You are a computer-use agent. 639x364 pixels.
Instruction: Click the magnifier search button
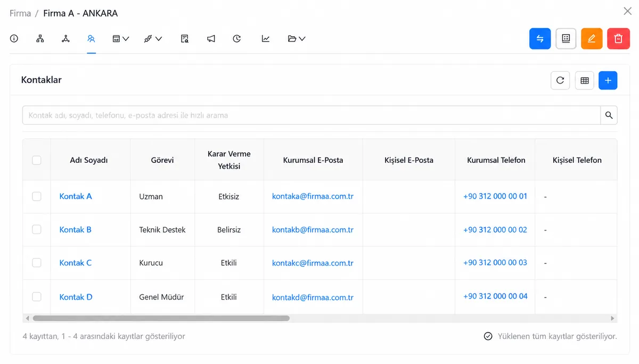[x=609, y=115]
